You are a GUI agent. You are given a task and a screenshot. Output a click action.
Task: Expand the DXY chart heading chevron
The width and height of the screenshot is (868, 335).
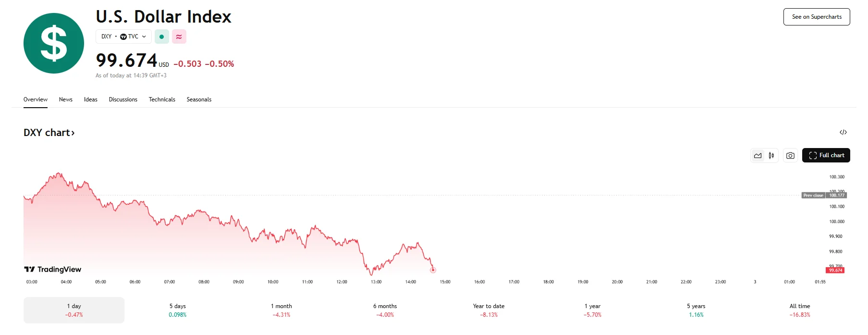click(73, 133)
